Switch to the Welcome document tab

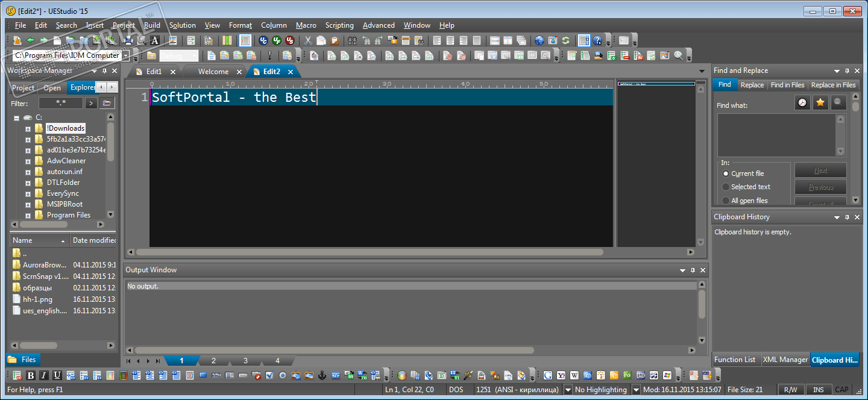(213, 72)
